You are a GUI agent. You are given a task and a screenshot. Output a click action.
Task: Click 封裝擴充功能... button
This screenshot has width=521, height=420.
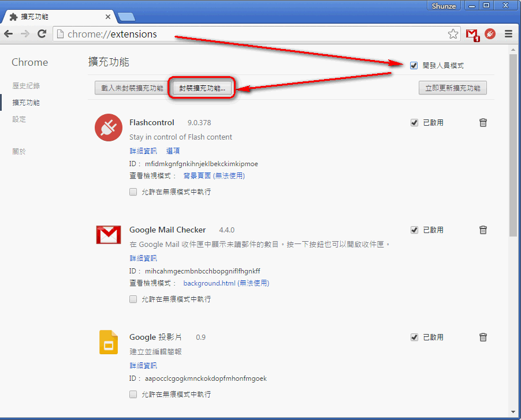point(202,88)
